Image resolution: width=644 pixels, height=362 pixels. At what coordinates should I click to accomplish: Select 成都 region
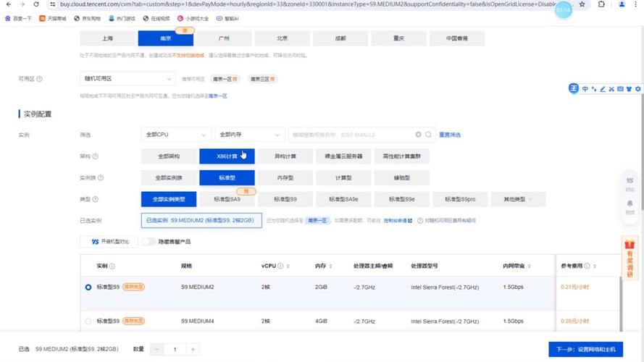click(x=340, y=38)
